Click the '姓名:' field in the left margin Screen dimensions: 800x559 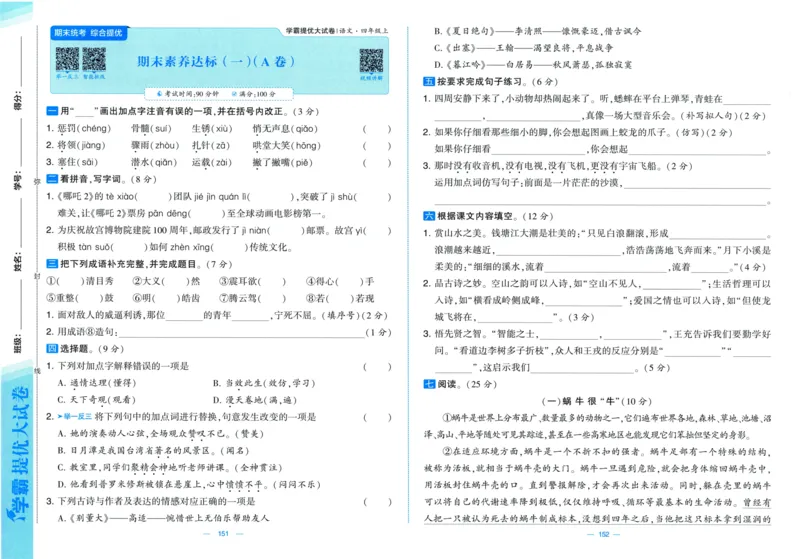(18, 261)
